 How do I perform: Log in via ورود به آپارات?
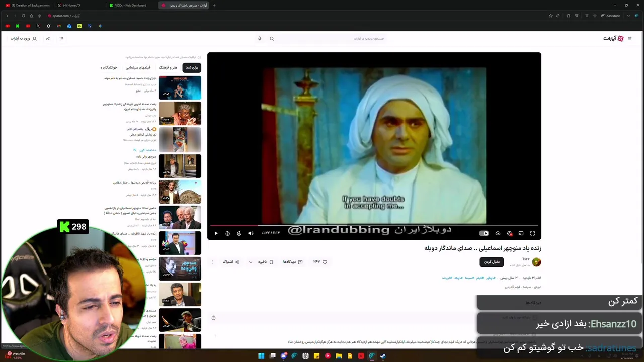pyautogui.click(x=24, y=38)
